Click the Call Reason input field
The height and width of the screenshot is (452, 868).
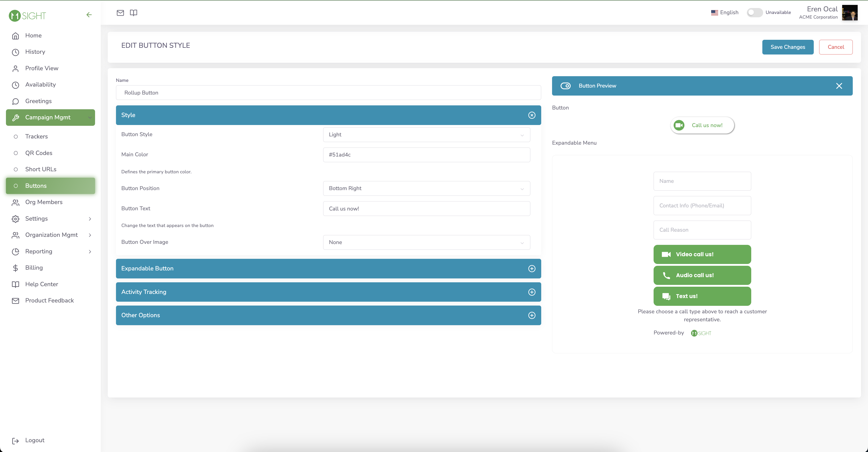[702, 230]
